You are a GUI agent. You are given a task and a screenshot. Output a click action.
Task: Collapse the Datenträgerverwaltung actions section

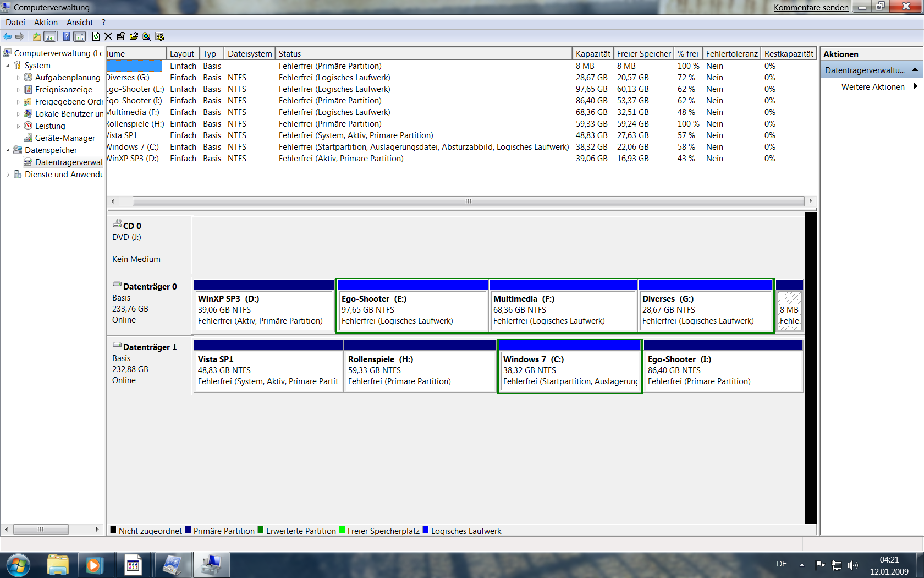[915, 70]
